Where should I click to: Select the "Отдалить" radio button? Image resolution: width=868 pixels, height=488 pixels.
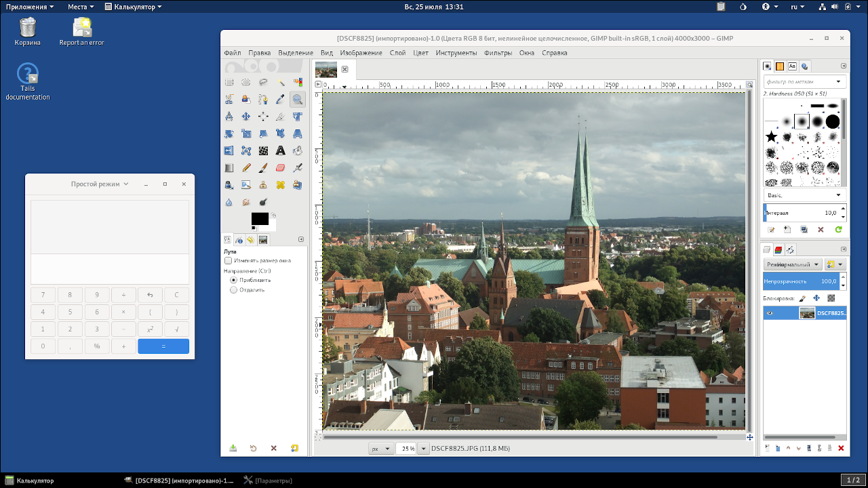(x=234, y=289)
